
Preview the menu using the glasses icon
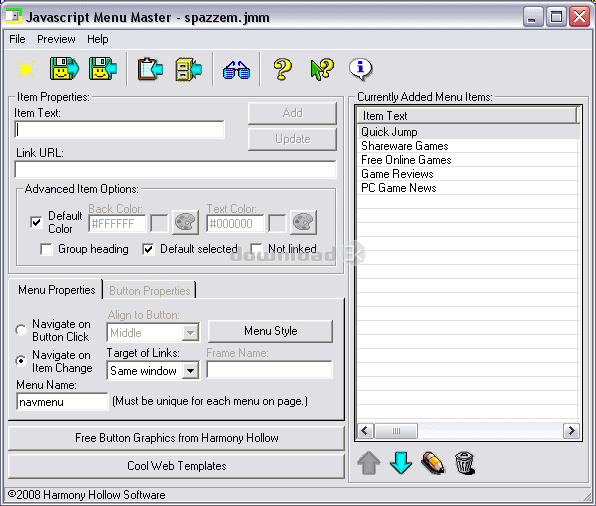(236, 70)
